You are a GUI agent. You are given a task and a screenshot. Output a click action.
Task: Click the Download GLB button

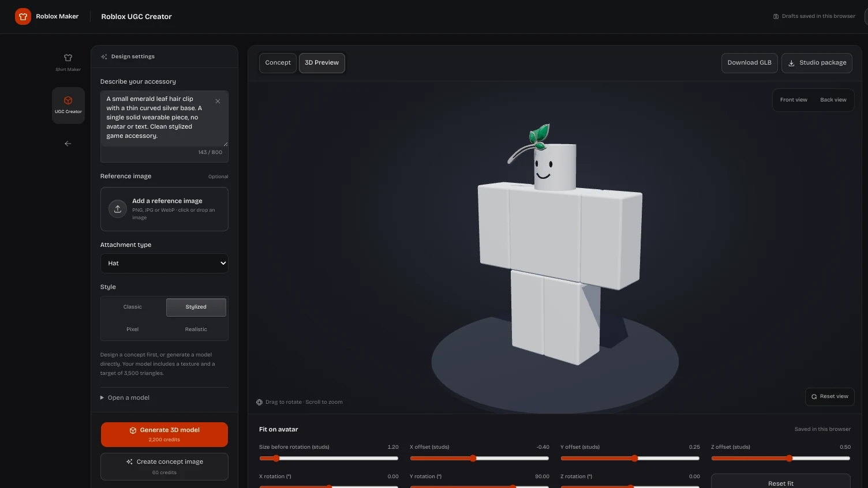(x=750, y=63)
